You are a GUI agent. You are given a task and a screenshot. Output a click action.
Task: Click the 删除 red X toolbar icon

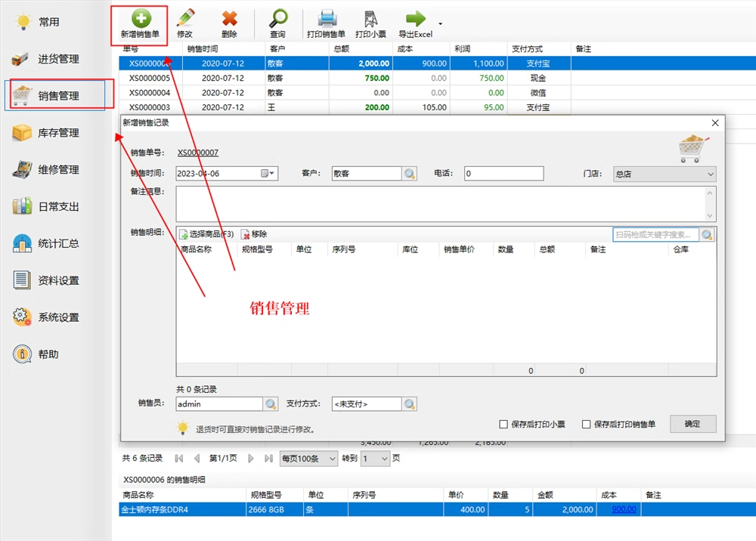pos(230,18)
